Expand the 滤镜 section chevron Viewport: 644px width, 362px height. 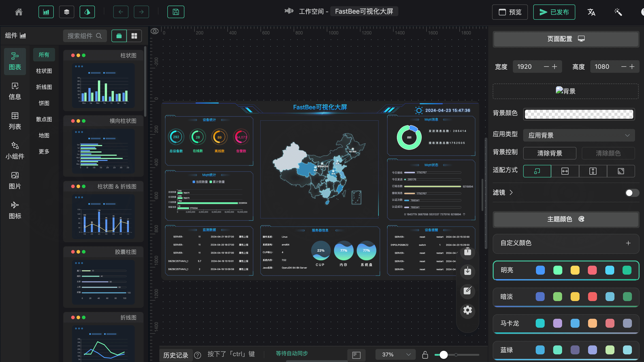[511, 192]
